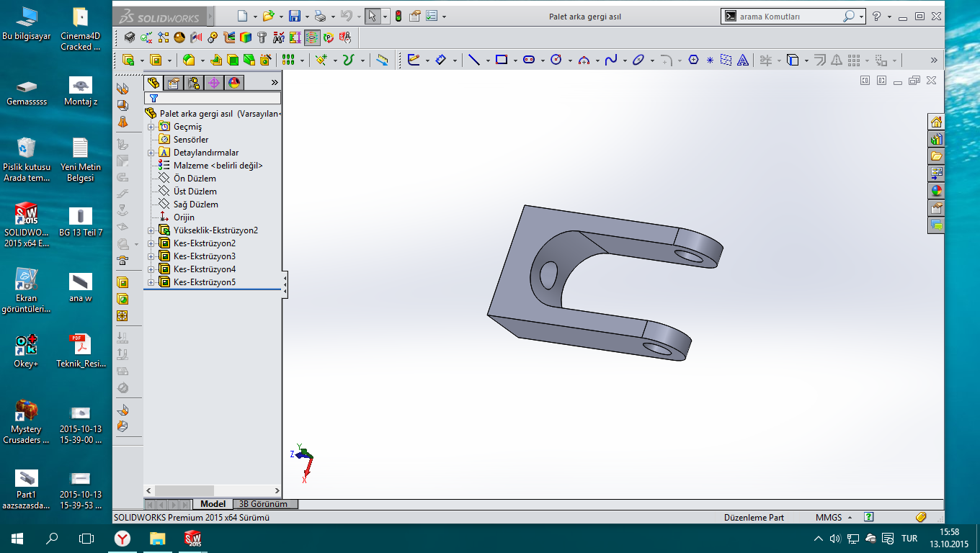Click the Rebuild traffic light icon
This screenshot has width=980, height=553.
pyautogui.click(x=398, y=16)
